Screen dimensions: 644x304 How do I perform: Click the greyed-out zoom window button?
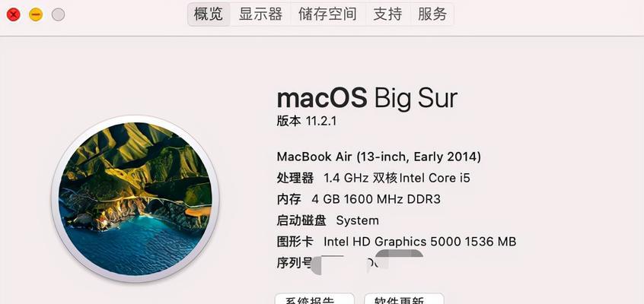click(59, 14)
